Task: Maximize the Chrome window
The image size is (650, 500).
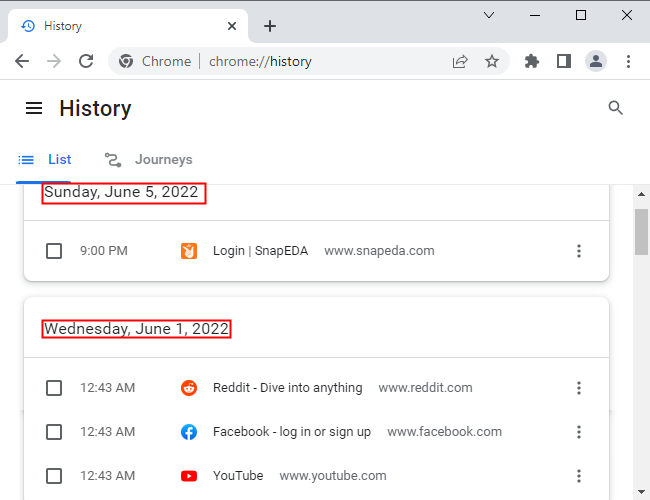Action: pyautogui.click(x=581, y=15)
